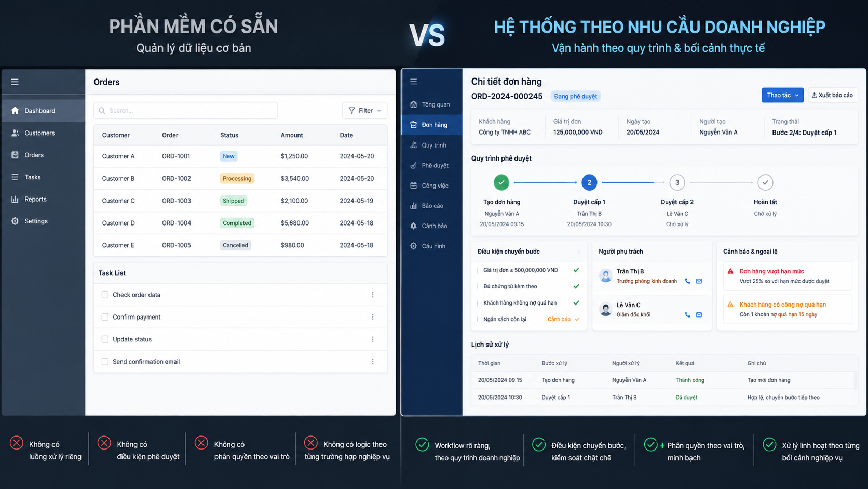Click the Tasks list icon
The width and height of the screenshot is (868, 489).
point(15,177)
